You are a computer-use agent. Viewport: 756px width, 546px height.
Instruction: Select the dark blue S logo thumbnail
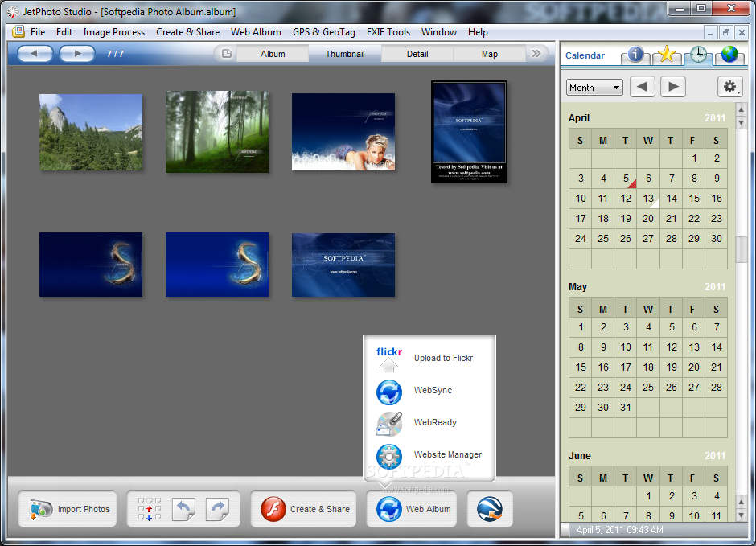91,265
